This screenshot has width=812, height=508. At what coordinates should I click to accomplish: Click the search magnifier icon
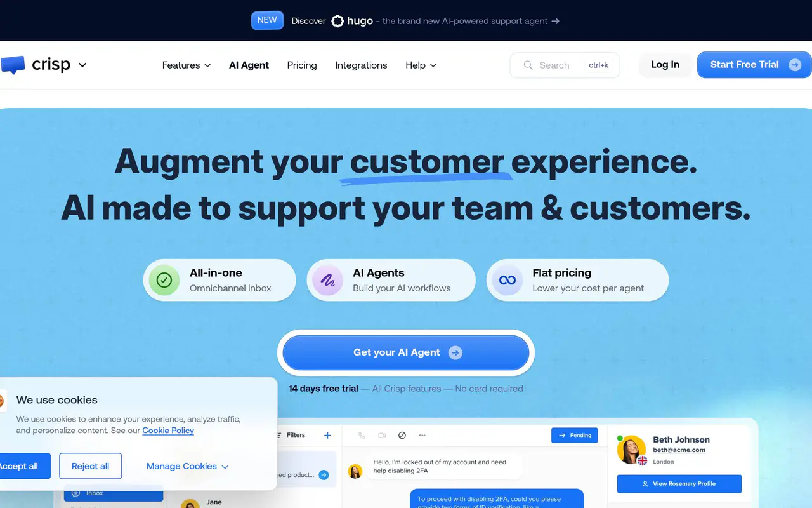coord(528,65)
